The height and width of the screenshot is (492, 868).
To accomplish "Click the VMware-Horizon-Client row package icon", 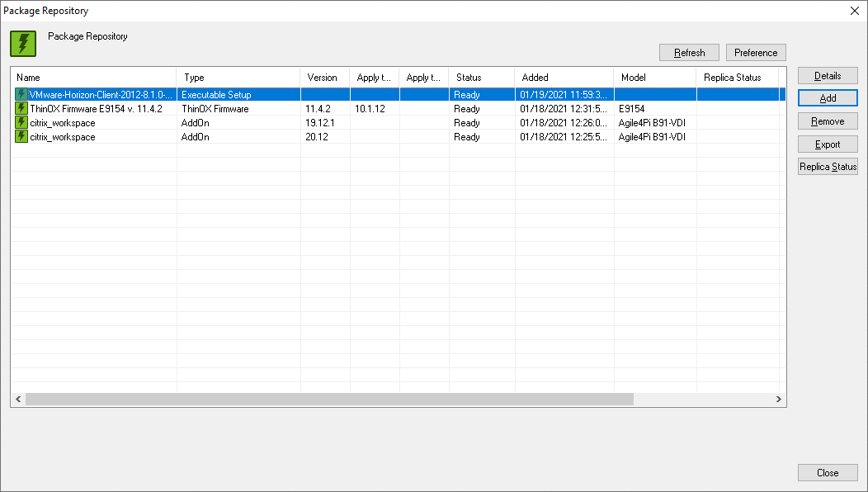I will pos(21,94).
